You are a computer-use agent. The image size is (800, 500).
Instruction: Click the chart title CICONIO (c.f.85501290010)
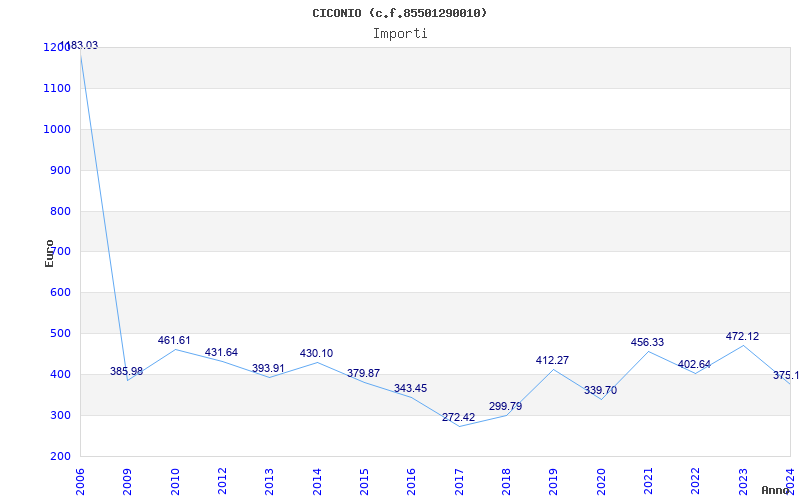[x=399, y=13]
